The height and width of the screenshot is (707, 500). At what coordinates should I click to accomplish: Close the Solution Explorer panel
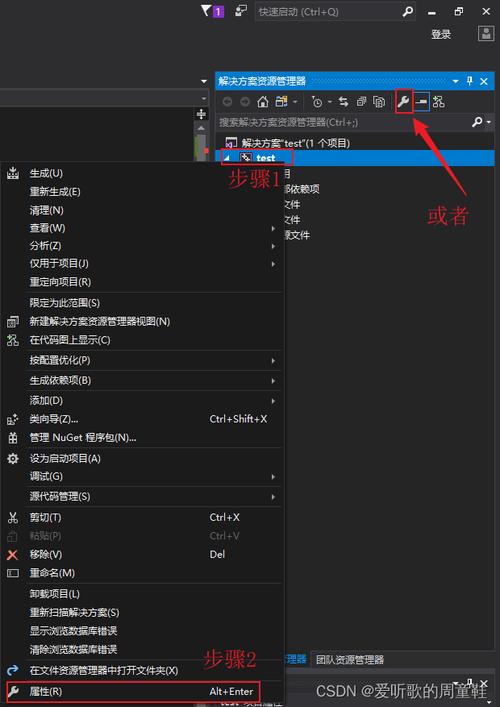[484, 82]
